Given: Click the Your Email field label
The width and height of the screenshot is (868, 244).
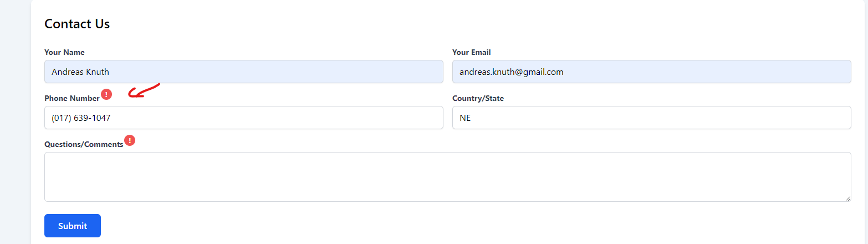Looking at the screenshot, I should 471,53.
